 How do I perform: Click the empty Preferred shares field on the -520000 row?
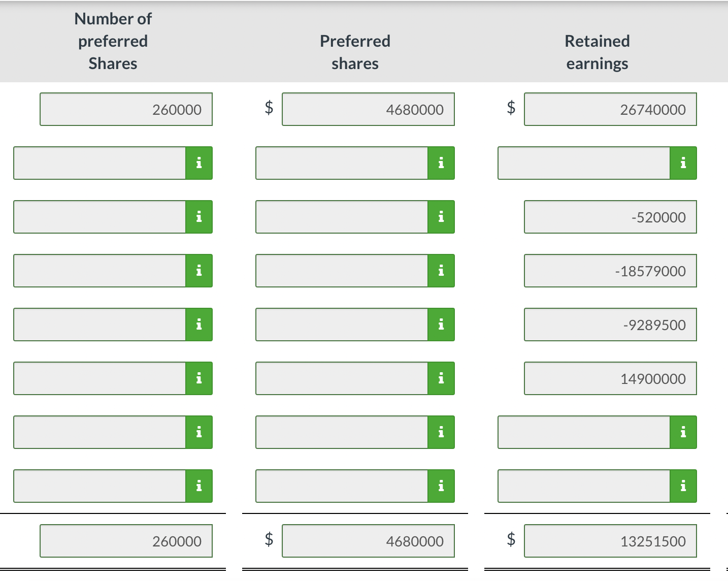[x=342, y=217]
